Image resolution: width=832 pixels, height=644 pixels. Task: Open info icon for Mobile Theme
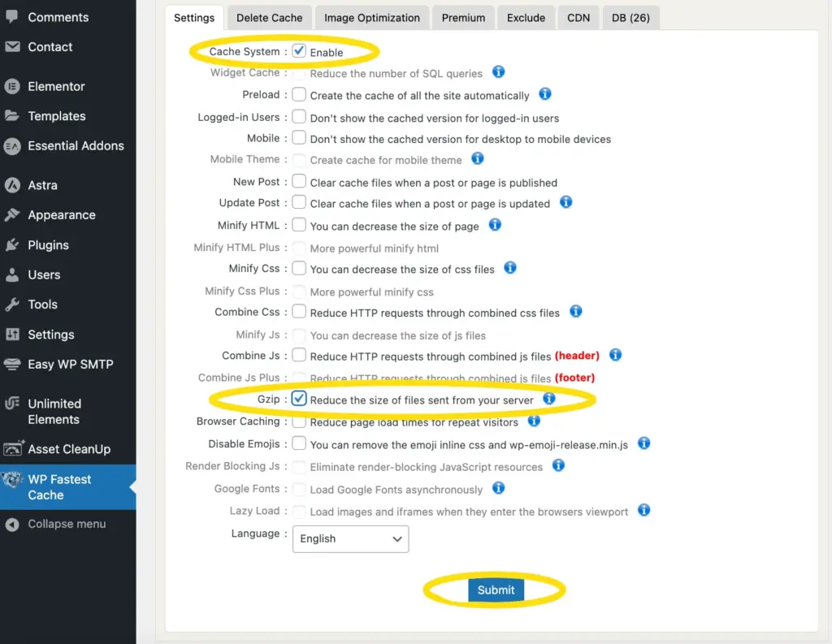pyautogui.click(x=477, y=158)
